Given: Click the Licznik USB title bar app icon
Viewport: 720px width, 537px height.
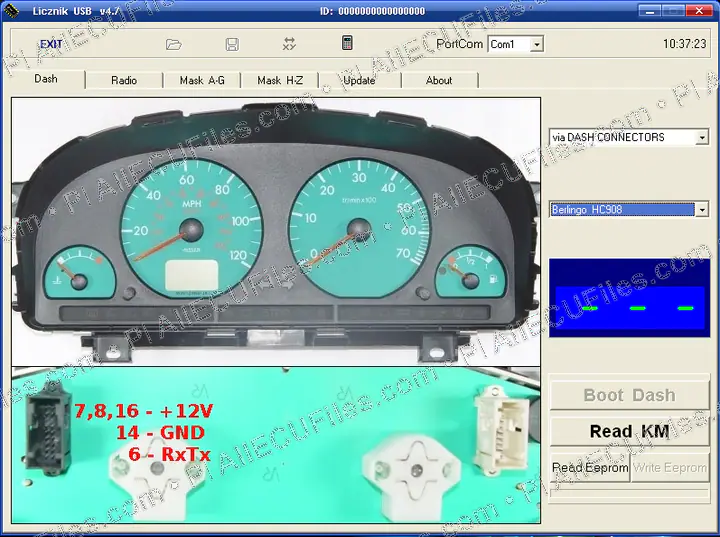Looking at the screenshot, I should pyautogui.click(x=11, y=11).
